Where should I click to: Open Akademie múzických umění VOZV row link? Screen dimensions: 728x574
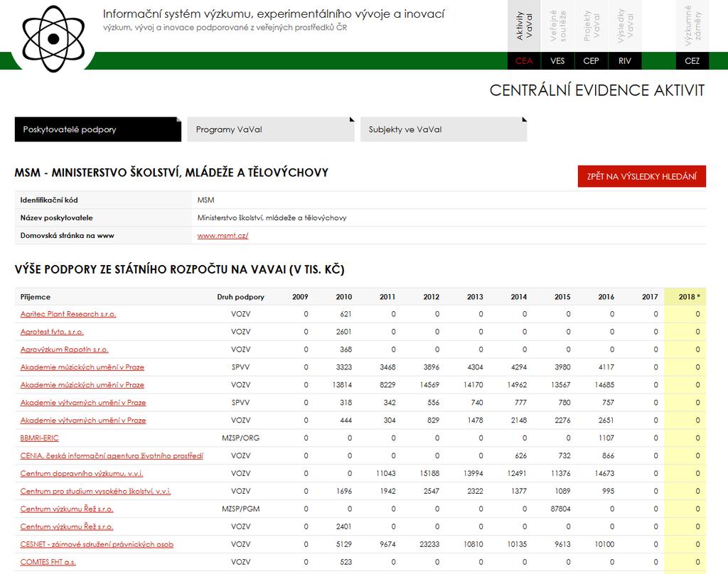(82, 384)
